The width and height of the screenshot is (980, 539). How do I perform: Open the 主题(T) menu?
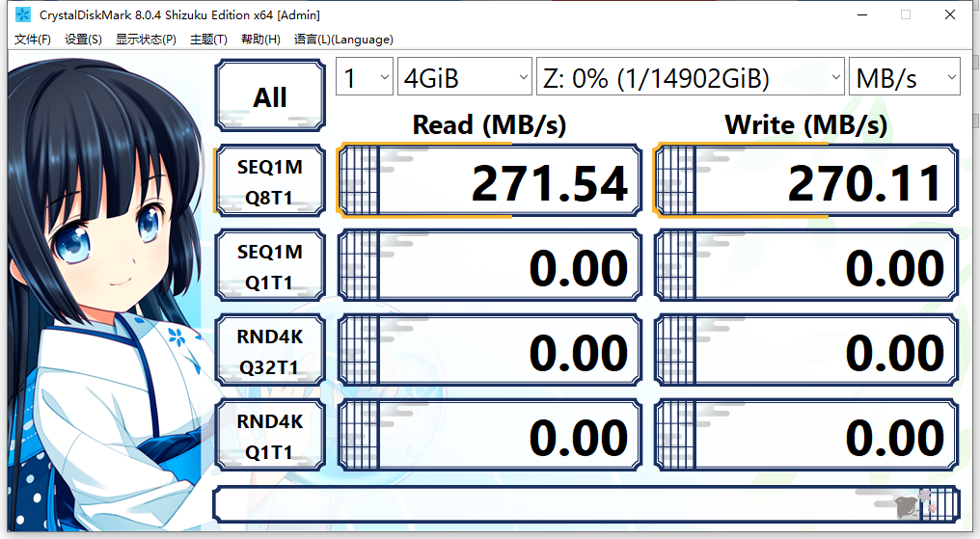(208, 40)
